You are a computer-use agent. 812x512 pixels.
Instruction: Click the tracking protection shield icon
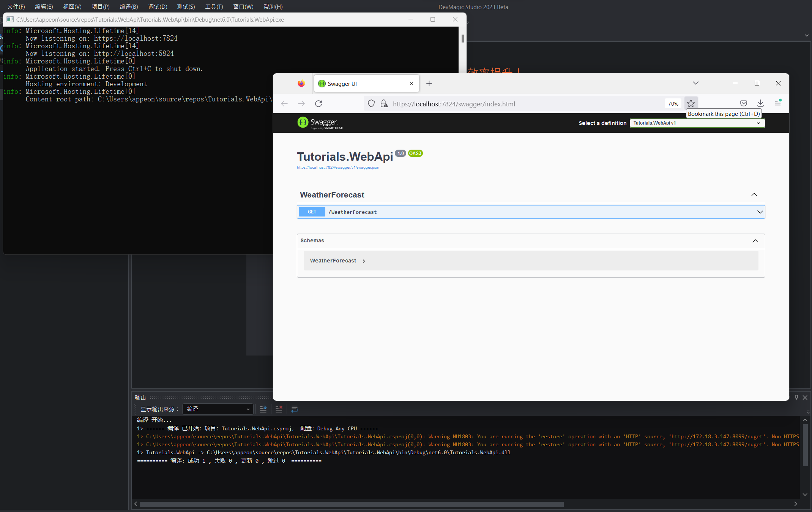(x=371, y=104)
